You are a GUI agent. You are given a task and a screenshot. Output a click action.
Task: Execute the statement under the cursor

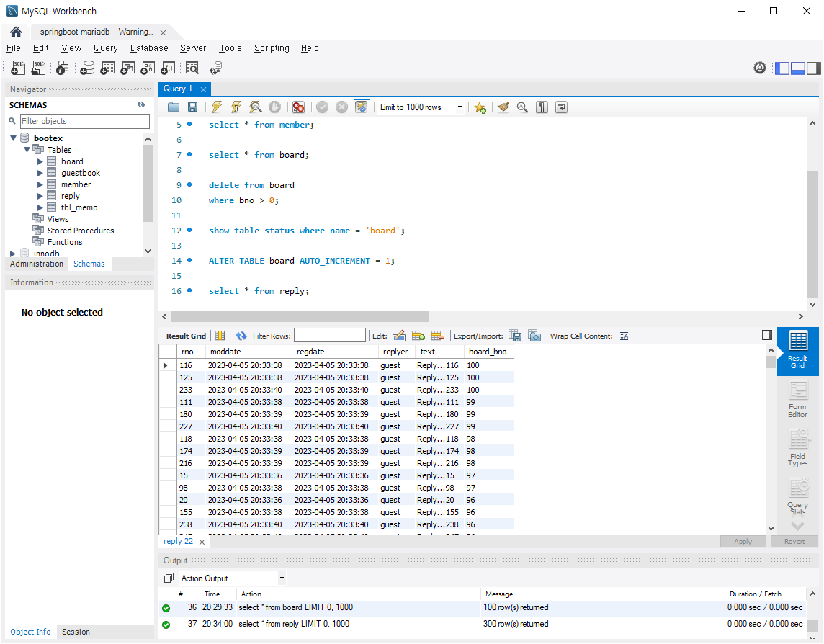[236, 107]
